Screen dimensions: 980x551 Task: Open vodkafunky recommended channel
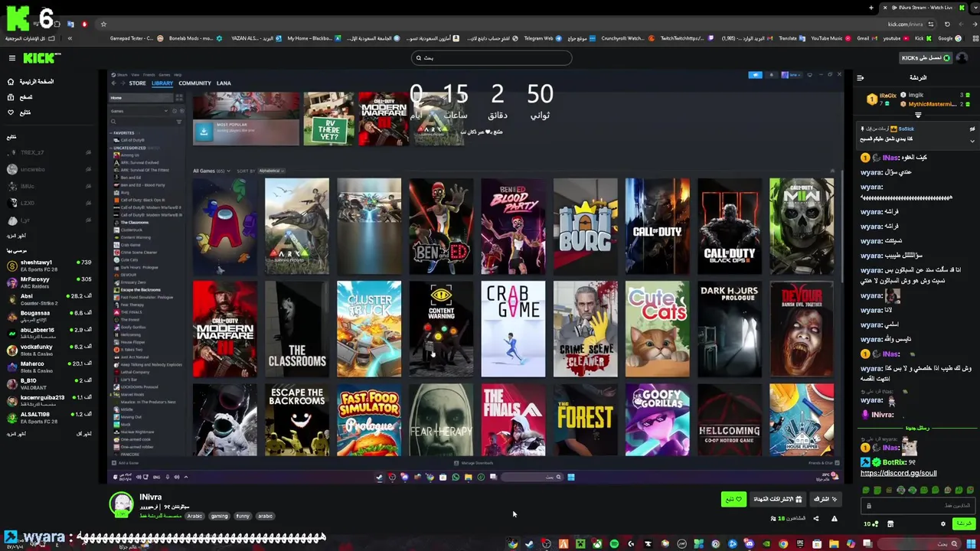click(49, 350)
